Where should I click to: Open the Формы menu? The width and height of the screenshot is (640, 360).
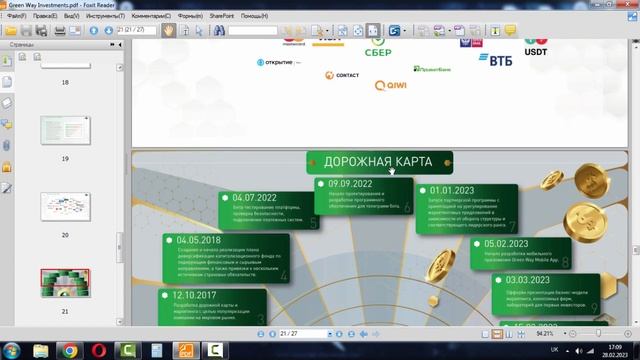click(190, 16)
